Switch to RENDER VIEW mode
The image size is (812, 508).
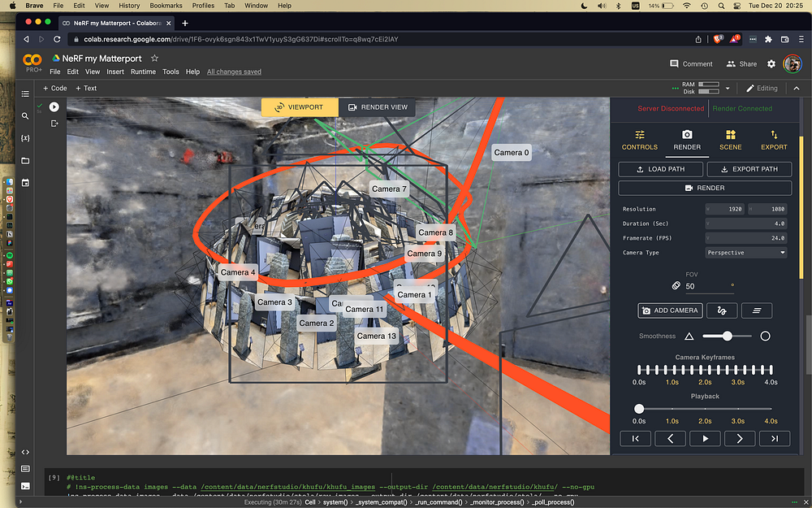pyautogui.click(x=377, y=107)
